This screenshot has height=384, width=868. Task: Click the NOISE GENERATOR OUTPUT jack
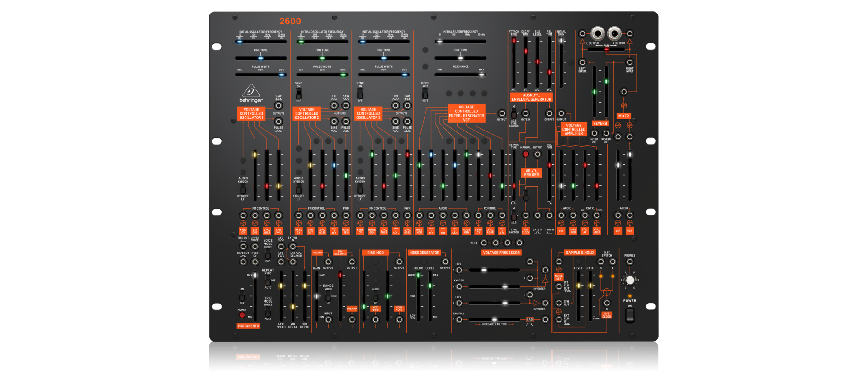(x=445, y=262)
